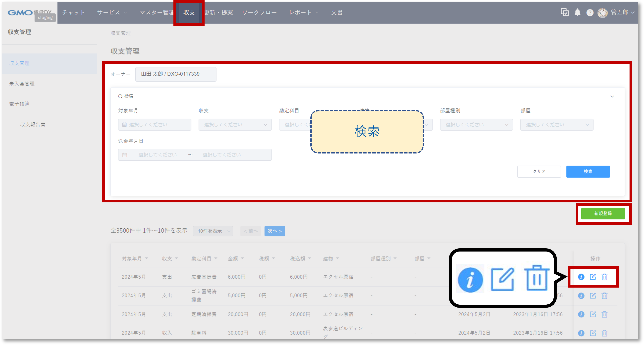The height and width of the screenshot is (345, 644).
Task: Open the notification bell
Action: (578, 13)
